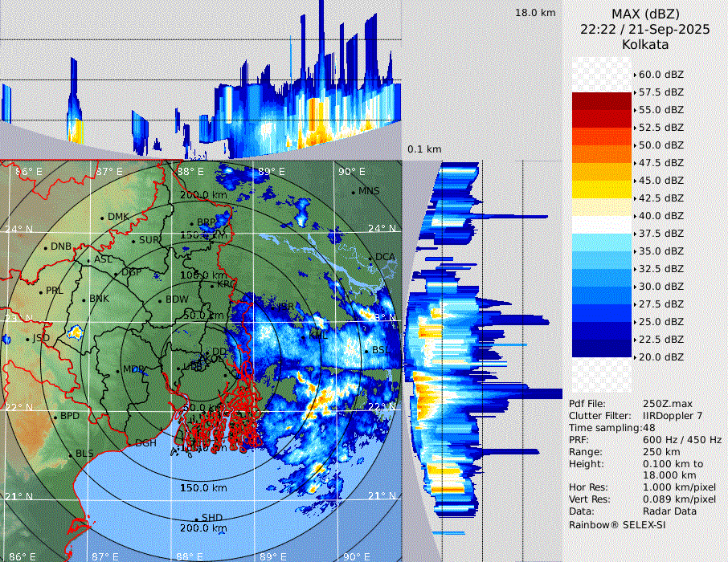
Task: Click the DMK station marker
Action: 103,218
